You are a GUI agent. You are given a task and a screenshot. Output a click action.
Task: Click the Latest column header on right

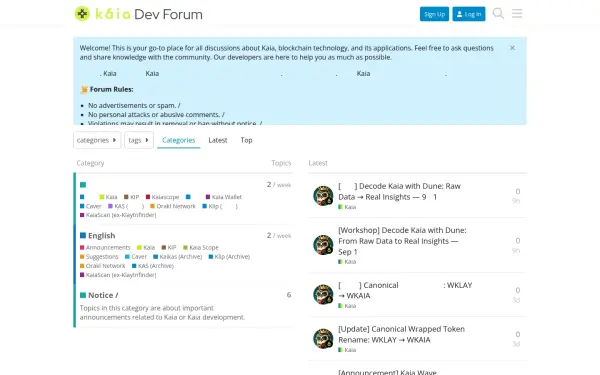click(x=318, y=163)
